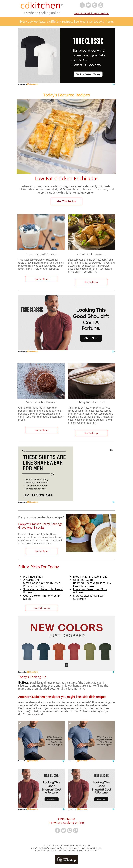Screen dimensions: 133x868
Task: Open the Facebook icon in the email header
Action: tap(82, 5)
